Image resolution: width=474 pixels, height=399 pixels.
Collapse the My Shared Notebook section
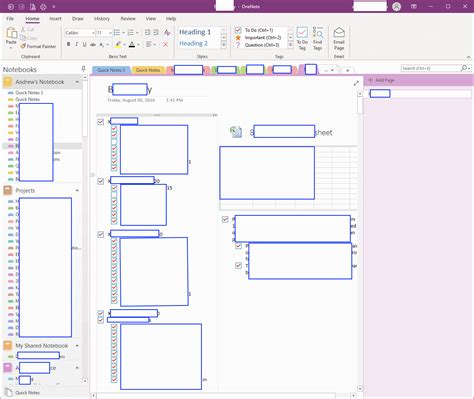click(x=77, y=346)
